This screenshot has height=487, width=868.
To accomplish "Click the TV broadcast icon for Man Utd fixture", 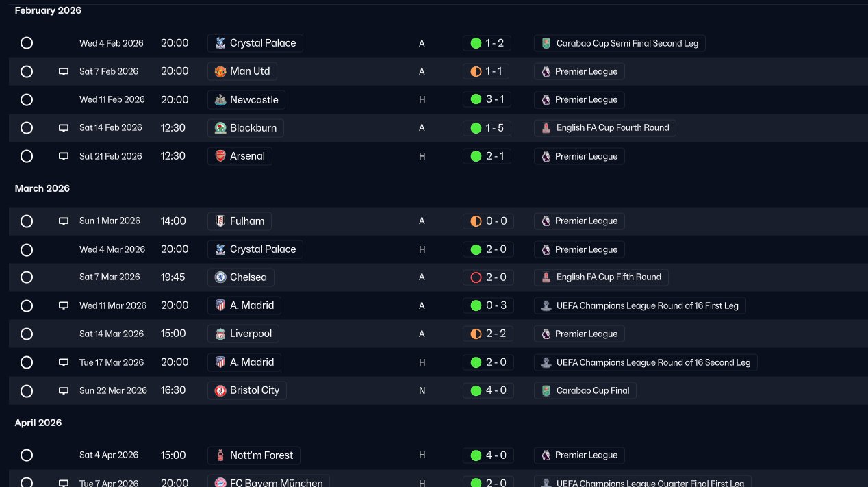I will (64, 71).
